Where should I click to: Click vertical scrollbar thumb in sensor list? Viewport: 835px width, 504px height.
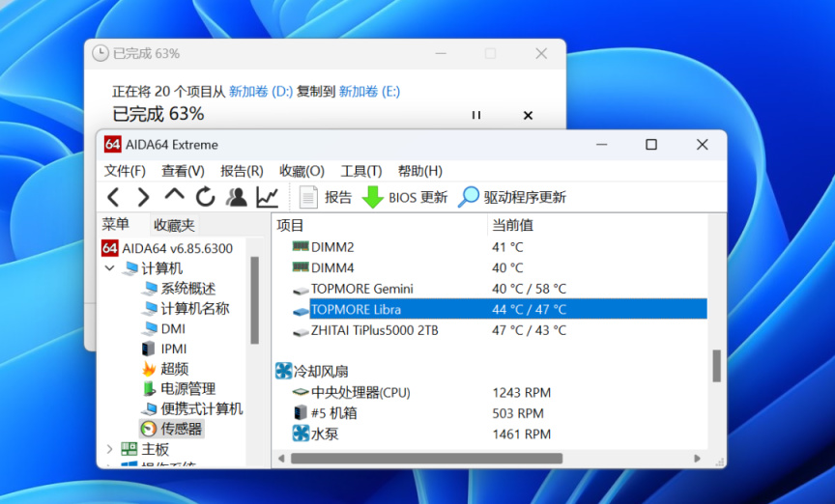pyautogui.click(x=717, y=366)
